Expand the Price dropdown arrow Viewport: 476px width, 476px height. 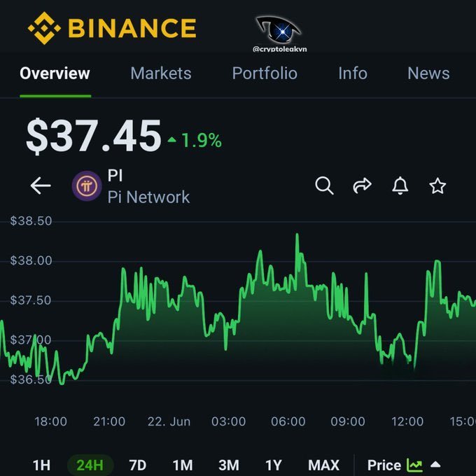pyautogui.click(x=435, y=465)
